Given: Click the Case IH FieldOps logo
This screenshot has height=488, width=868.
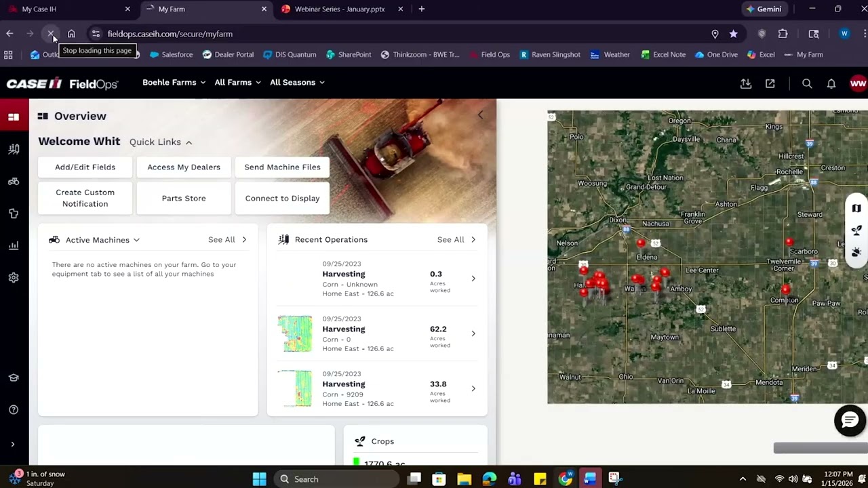Looking at the screenshot, I should click(62, 83).
